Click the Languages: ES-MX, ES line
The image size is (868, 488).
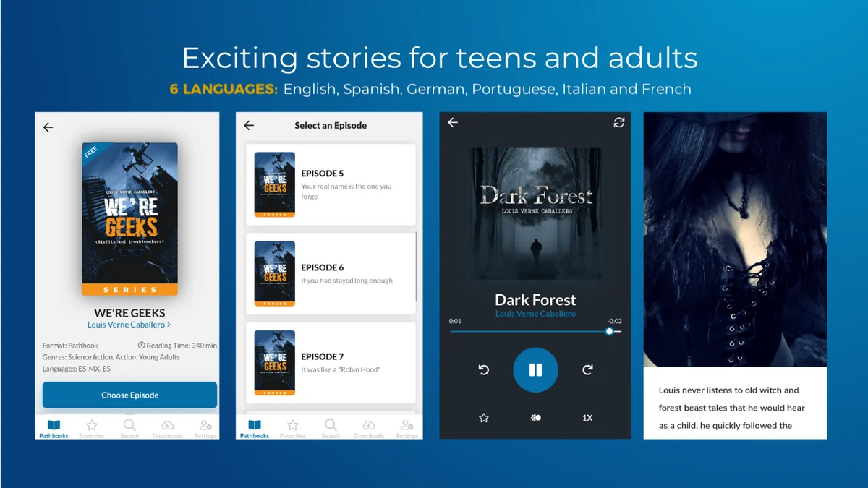(x=77, y=369)
